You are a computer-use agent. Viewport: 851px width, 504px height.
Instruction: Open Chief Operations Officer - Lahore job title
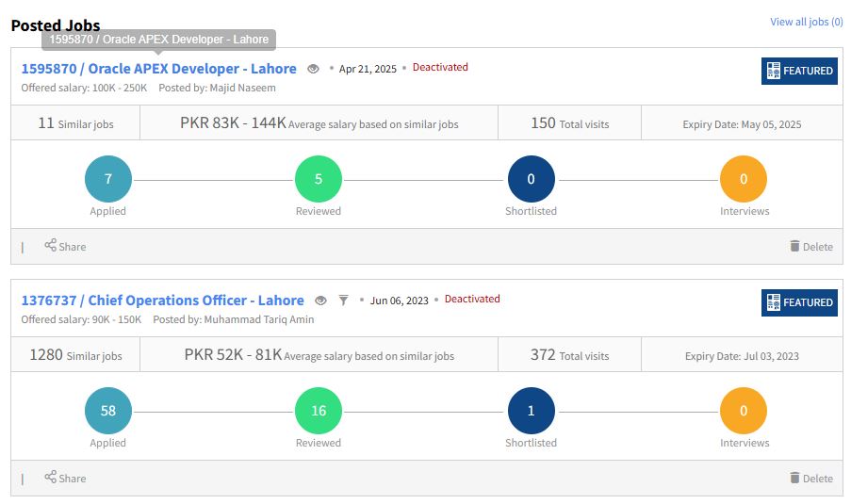coord(162,301)
